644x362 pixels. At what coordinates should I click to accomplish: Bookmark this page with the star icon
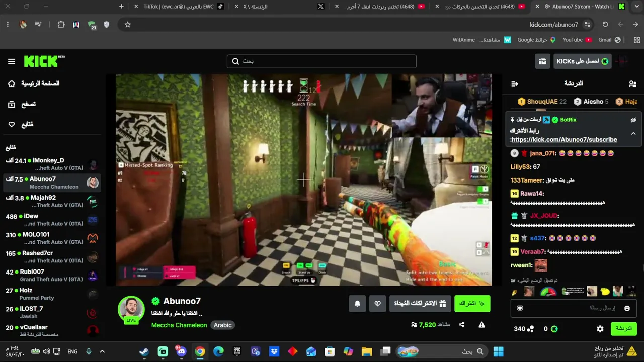[x=127, y=24]
